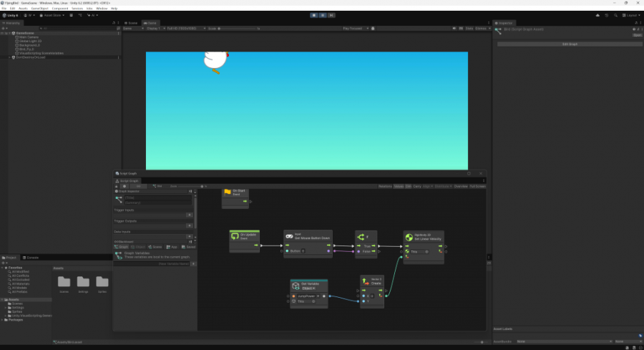Switch to the Scene tab
Screen dimensions: 644x350
click(x=131, y=23)
